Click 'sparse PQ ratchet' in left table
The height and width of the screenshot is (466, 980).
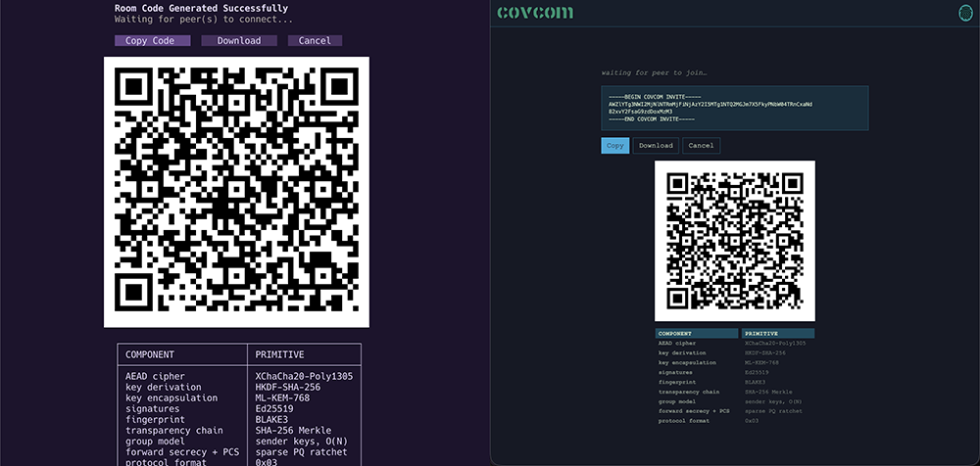301,451
